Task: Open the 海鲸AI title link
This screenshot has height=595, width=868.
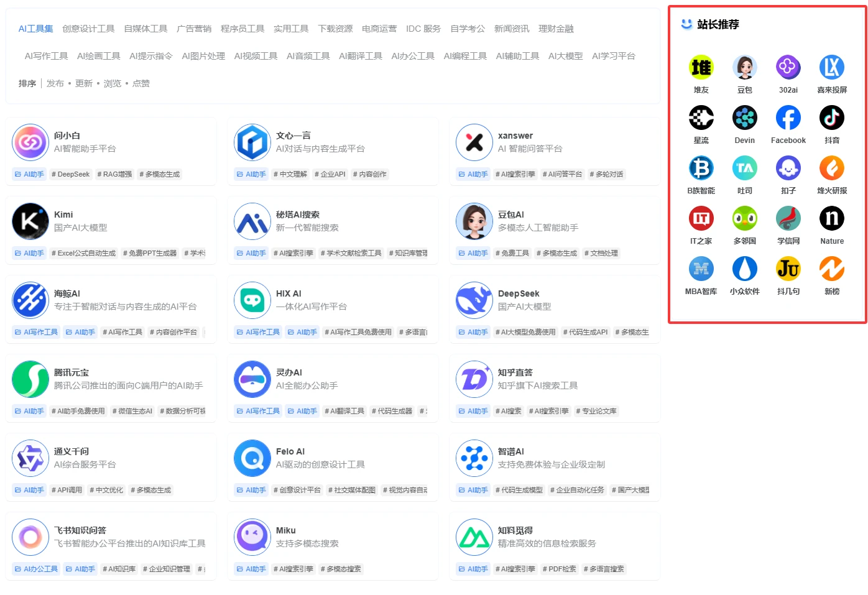Action: (x=67, y=293)
